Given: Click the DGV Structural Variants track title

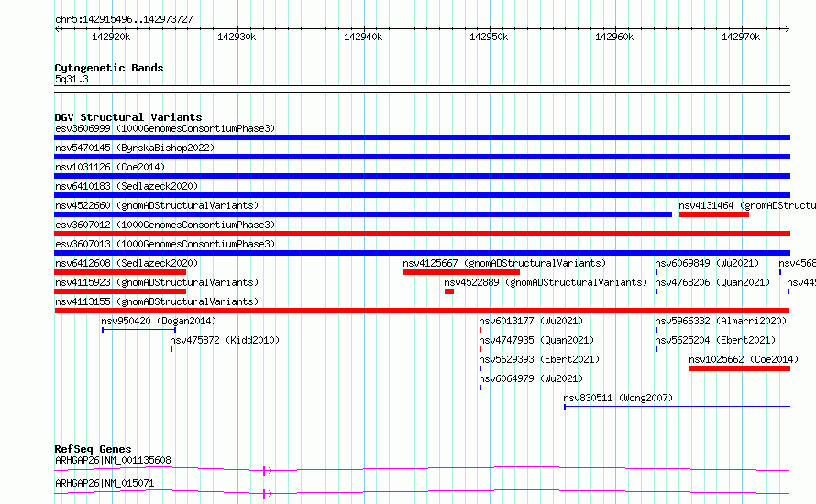Looking at the screenshot, I should [128, 117].
